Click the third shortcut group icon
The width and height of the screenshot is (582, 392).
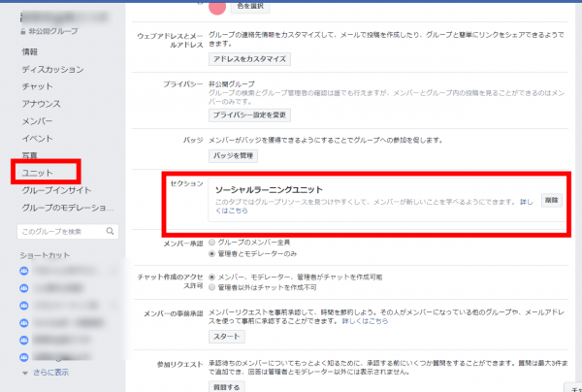pyautogui.click(x=23, y=306)
